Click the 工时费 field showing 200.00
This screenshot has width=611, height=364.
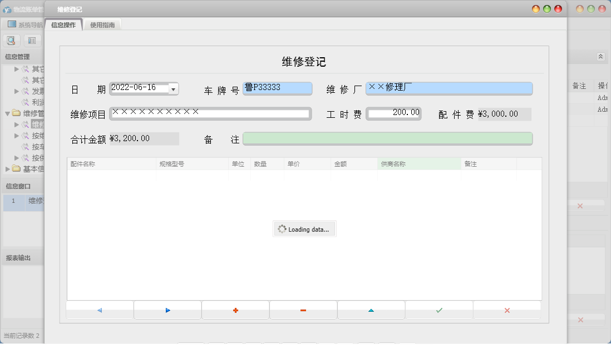pyautogui.click(x=393, y=113)
